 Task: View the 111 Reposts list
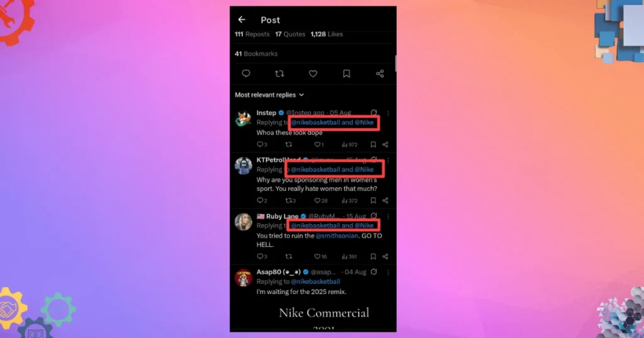click(x=252, y=34)
